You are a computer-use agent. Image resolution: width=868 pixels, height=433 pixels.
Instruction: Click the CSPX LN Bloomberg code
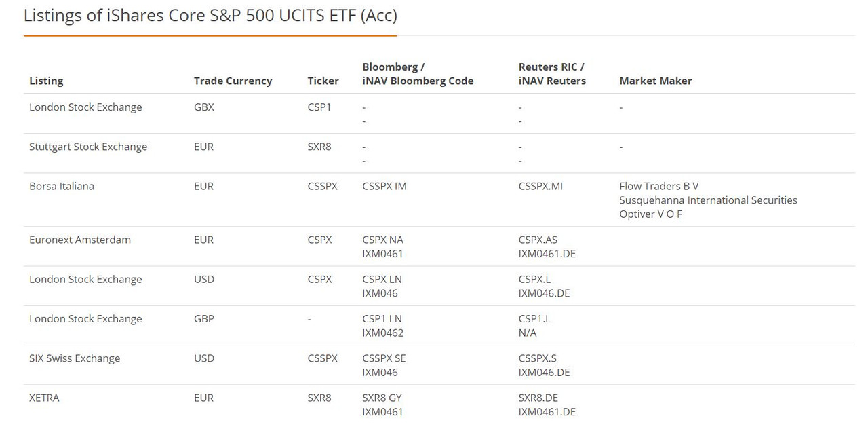[x=382, y=279]
